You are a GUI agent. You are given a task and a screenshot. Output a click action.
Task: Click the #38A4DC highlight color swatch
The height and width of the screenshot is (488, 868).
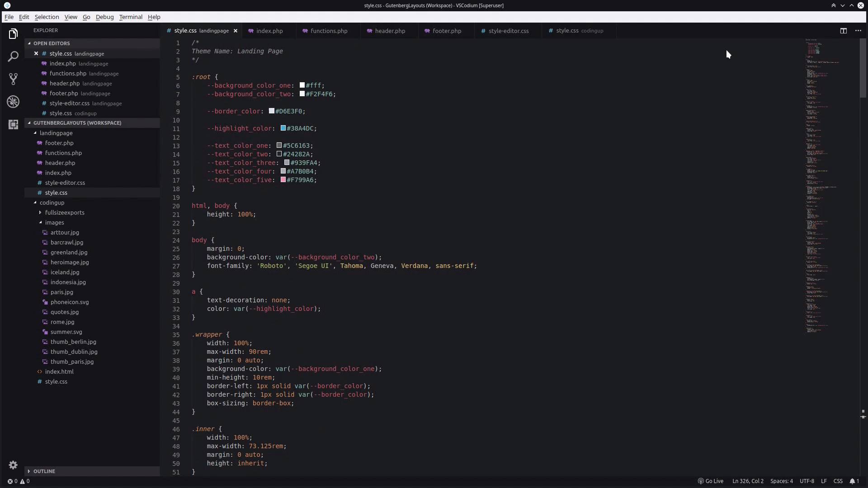(x=283, y=128)
